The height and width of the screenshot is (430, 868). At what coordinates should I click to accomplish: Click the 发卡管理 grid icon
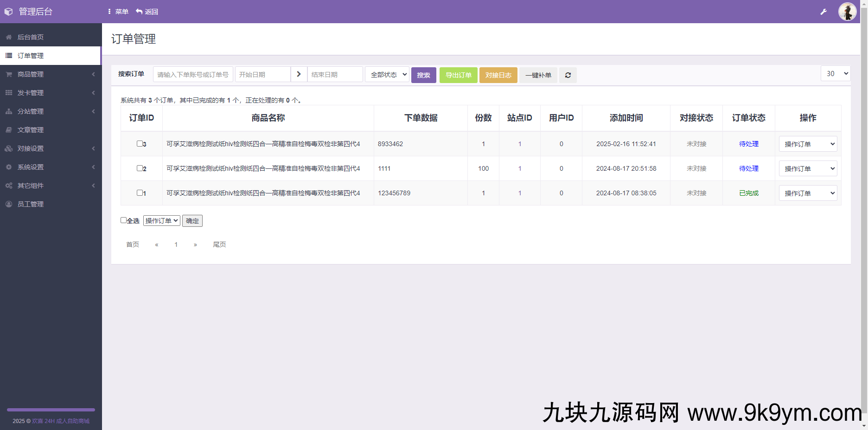(8, 92)
